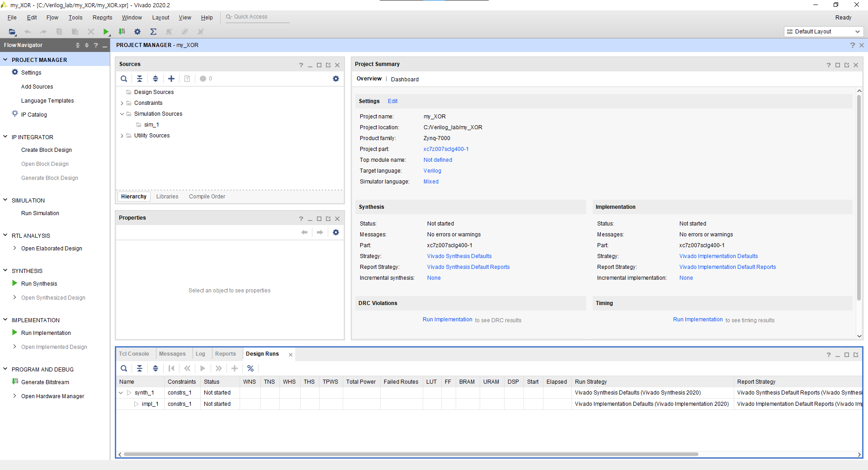The image size is (868, 470).
Task: Collapse PROJECT MANAGER section
Action: pyautogui.click(x=5, y=60)
